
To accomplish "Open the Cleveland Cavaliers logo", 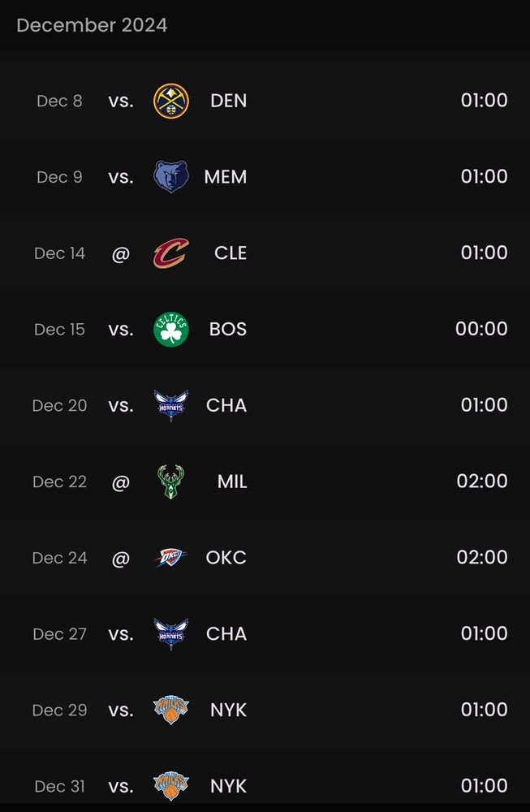I will (x=170, y=253).
